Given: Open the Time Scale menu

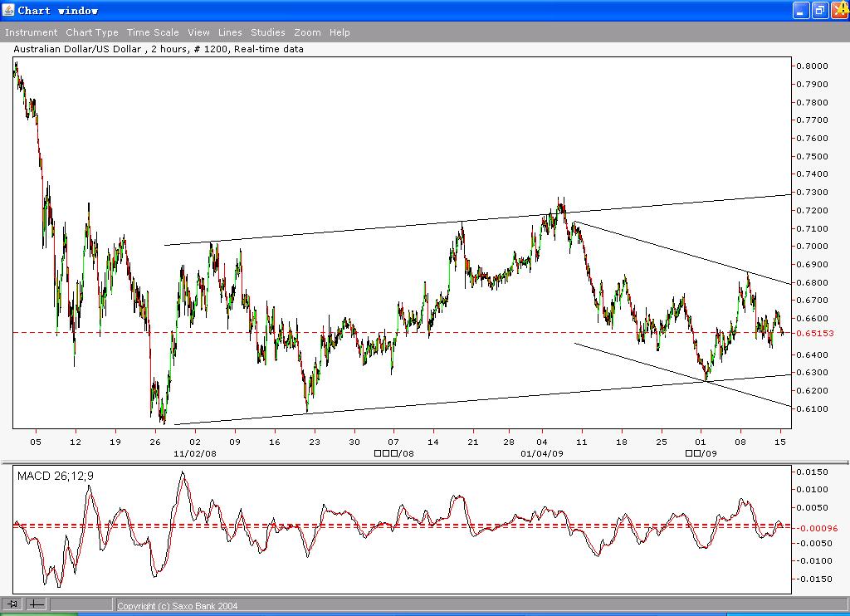Looking at the screenshot, I should pos(153,32).
